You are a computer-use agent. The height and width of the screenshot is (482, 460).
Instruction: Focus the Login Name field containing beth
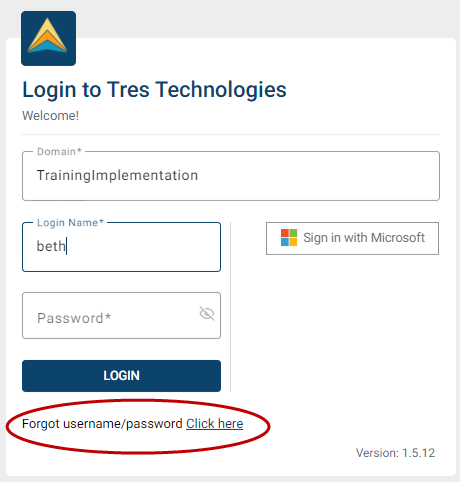pyautogui.click(x=121, y=247)
